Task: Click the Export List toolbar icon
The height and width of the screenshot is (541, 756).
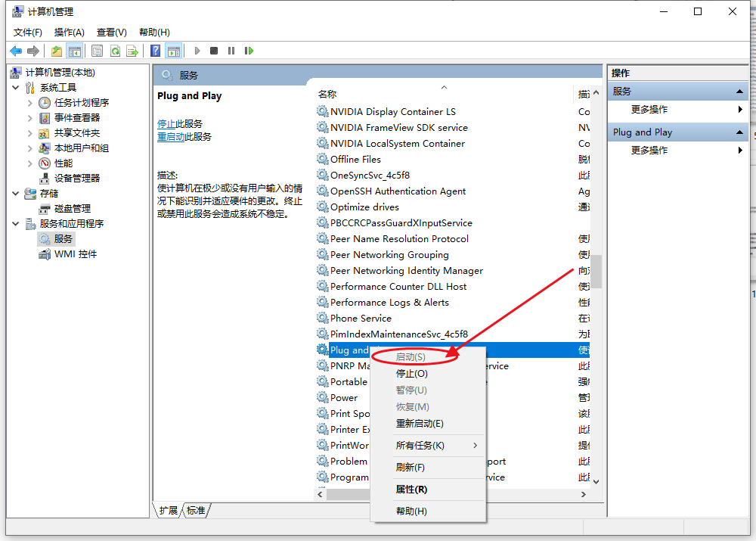Action: tap(132, 51)
